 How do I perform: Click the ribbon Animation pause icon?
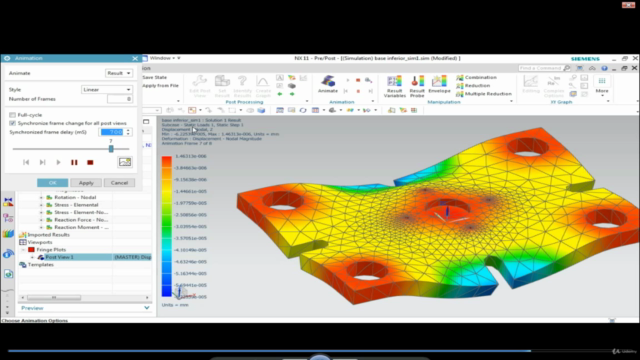pyautogui.click(x=358, y=91)
